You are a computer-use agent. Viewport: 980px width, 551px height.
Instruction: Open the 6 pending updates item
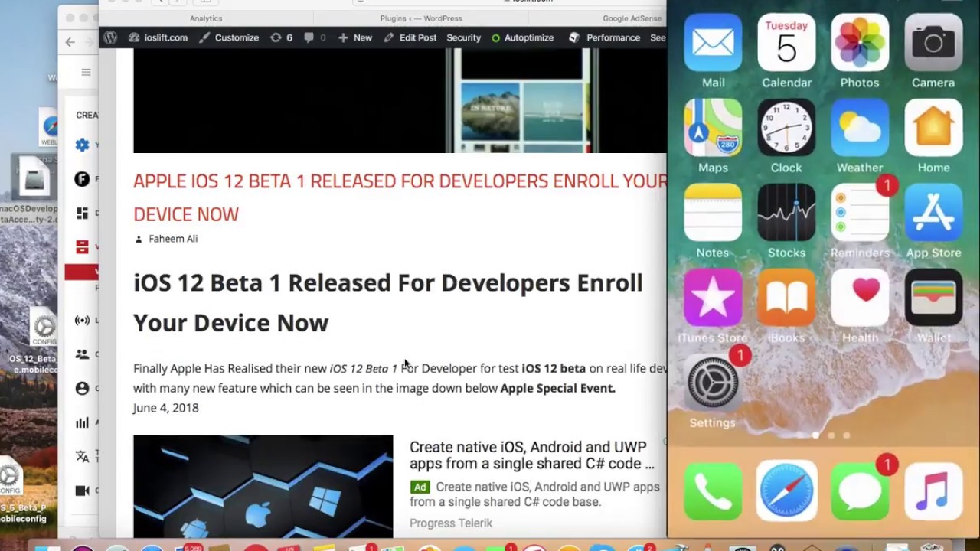pos(281,37)
